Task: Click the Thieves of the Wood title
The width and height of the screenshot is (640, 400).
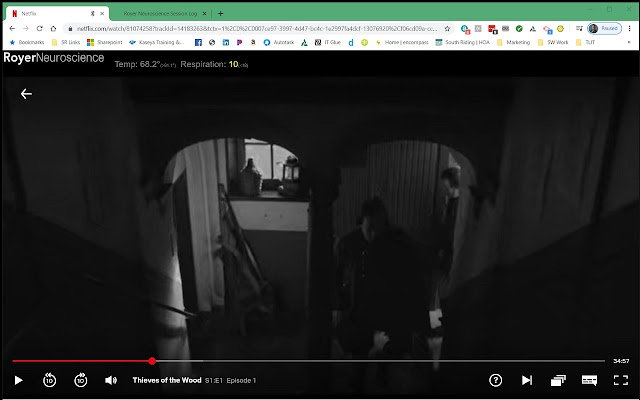Action: point(167,380)
